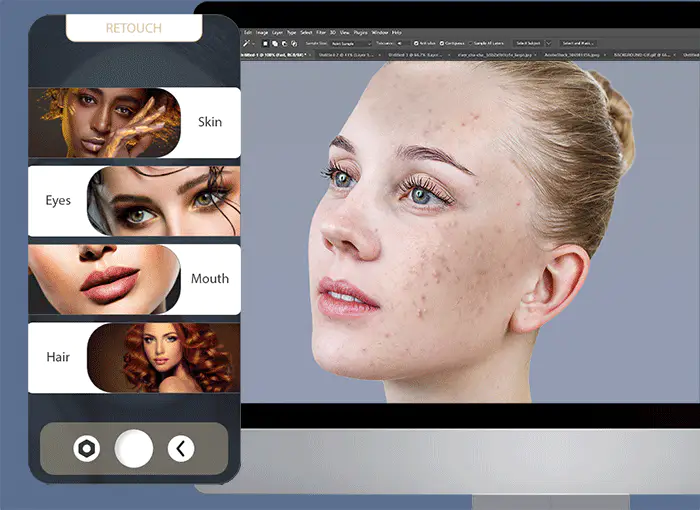The height and width of the screenshot is (510, 700).
Task: Tap the back chevron icon
Action: click(x=181, y=448)
